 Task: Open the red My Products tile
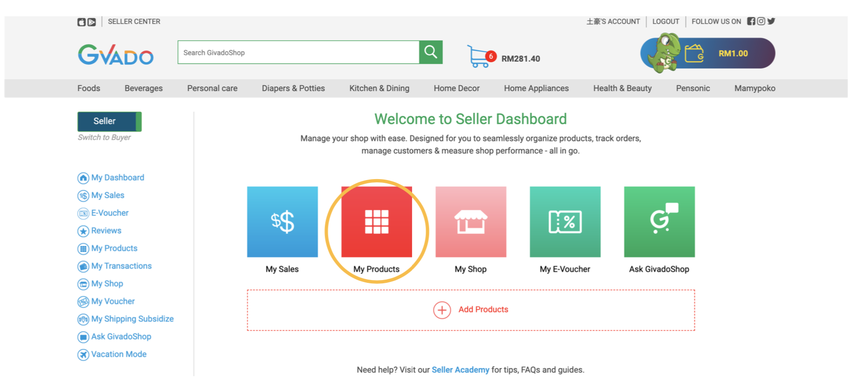tap(377, 222)
